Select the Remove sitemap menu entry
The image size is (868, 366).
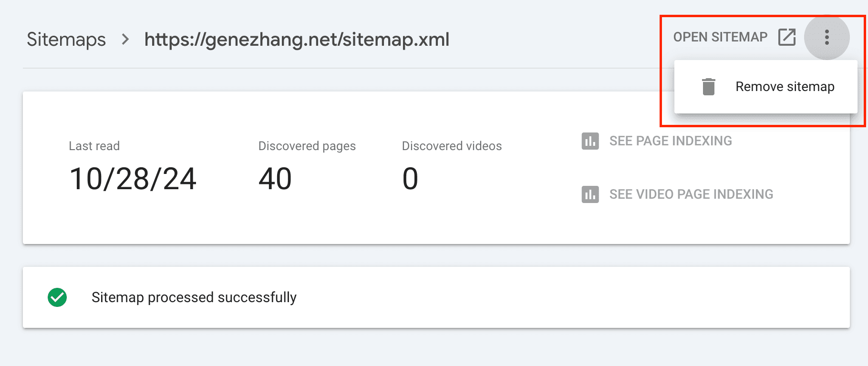click(785, 87)
